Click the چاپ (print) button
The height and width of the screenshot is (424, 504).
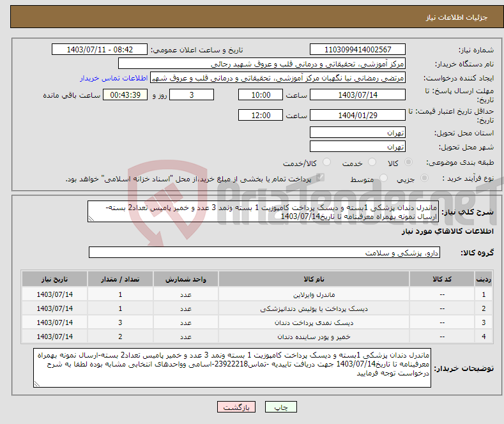280,407
